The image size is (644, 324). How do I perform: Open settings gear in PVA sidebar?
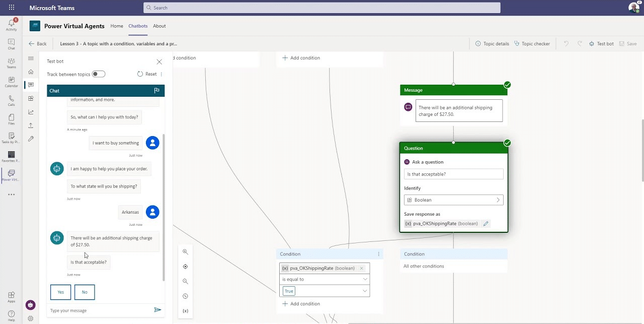(31, 318)
